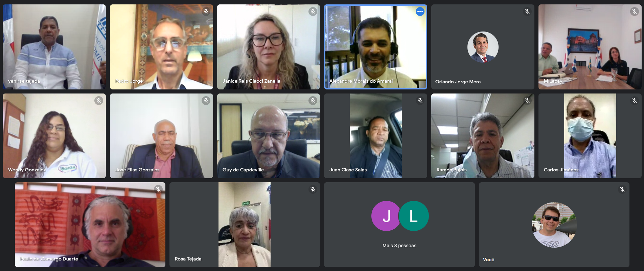Click muted mic icon on your own tile
The height and width of the screenshot is (271, 644).
[622, 189]
